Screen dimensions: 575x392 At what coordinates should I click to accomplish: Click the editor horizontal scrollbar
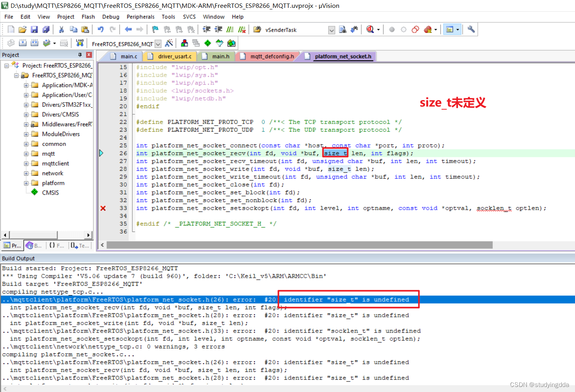[299, 245]
